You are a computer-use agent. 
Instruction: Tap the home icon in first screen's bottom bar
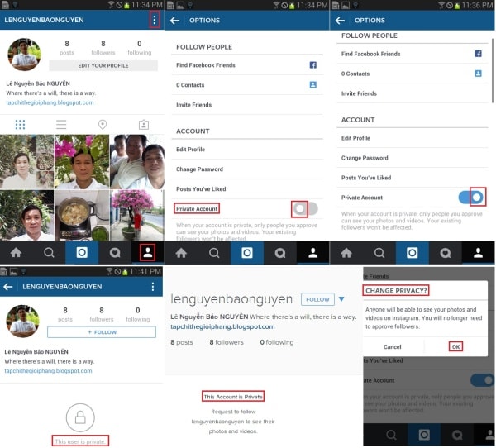pyautogui.click(x=17, y=252)
